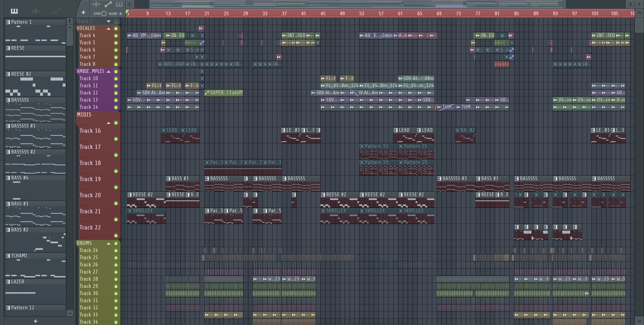The image size is (644, 325).
Task: Click the plus button left of STEP
Action: click(x=83, y=12)
